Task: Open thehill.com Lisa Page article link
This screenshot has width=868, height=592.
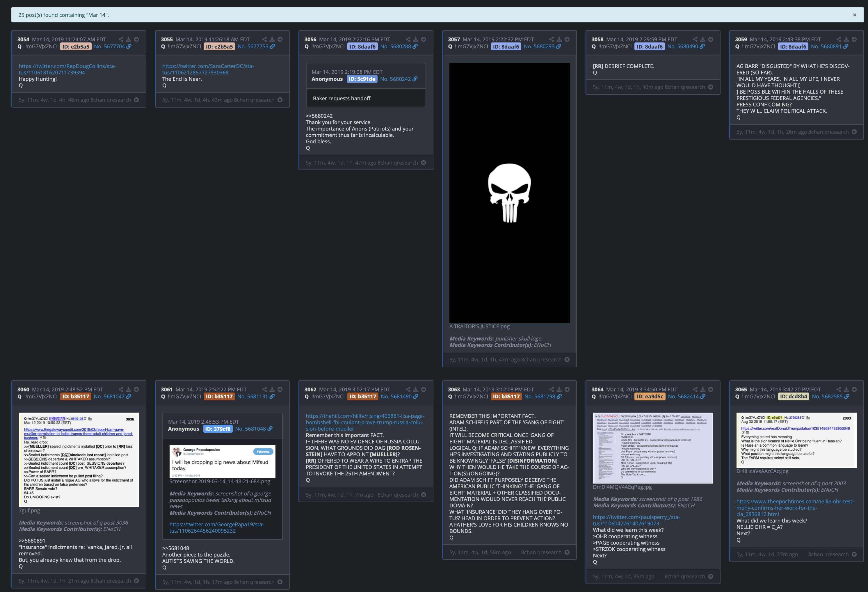Action: tap(365, 422)
